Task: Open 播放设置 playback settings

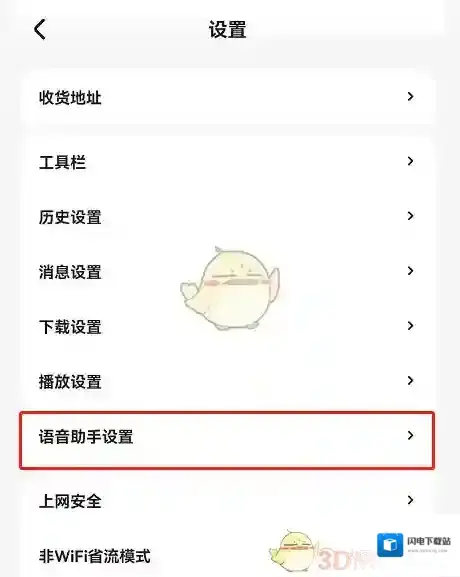Action: [227, 381]
